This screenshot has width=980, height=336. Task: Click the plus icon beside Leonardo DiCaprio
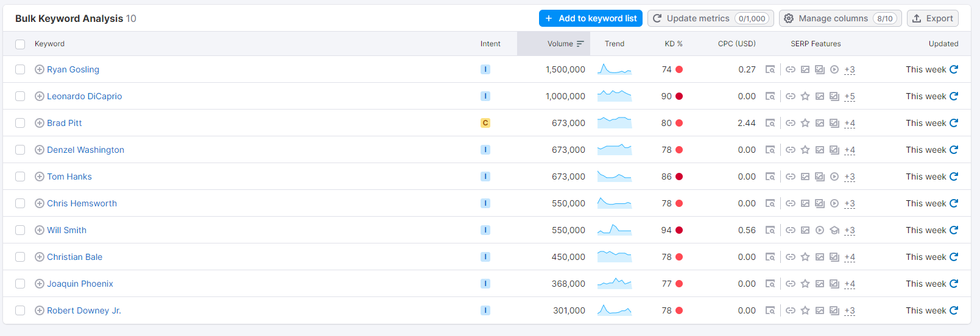tap(40, 96)
